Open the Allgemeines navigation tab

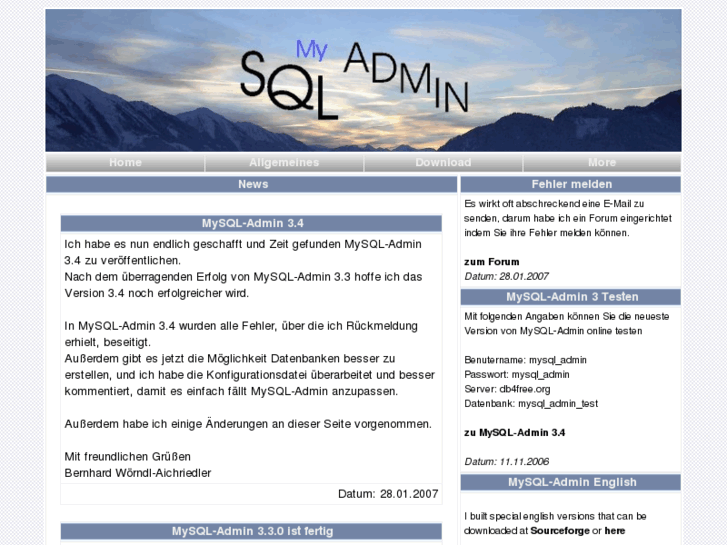[284, 163]
